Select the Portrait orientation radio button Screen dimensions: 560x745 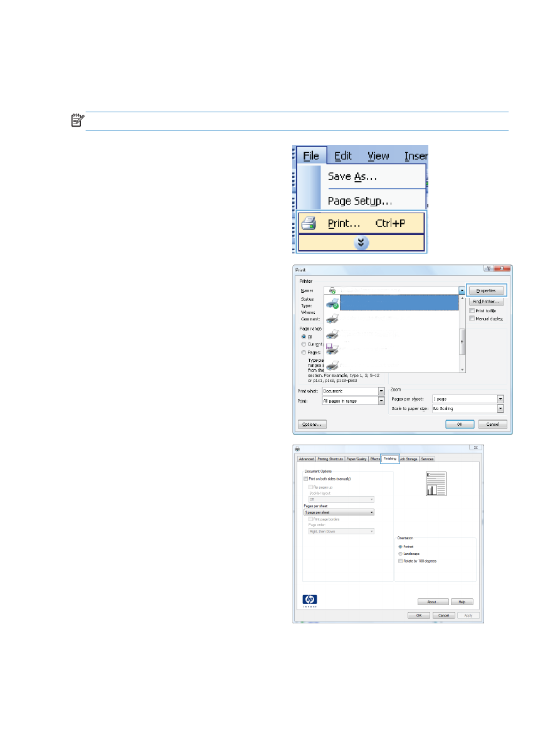click(x=401, y=547)
